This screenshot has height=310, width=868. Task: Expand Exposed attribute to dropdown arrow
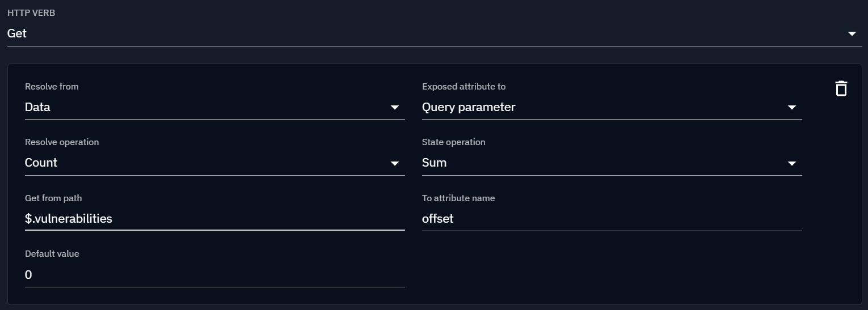(792, 108)
